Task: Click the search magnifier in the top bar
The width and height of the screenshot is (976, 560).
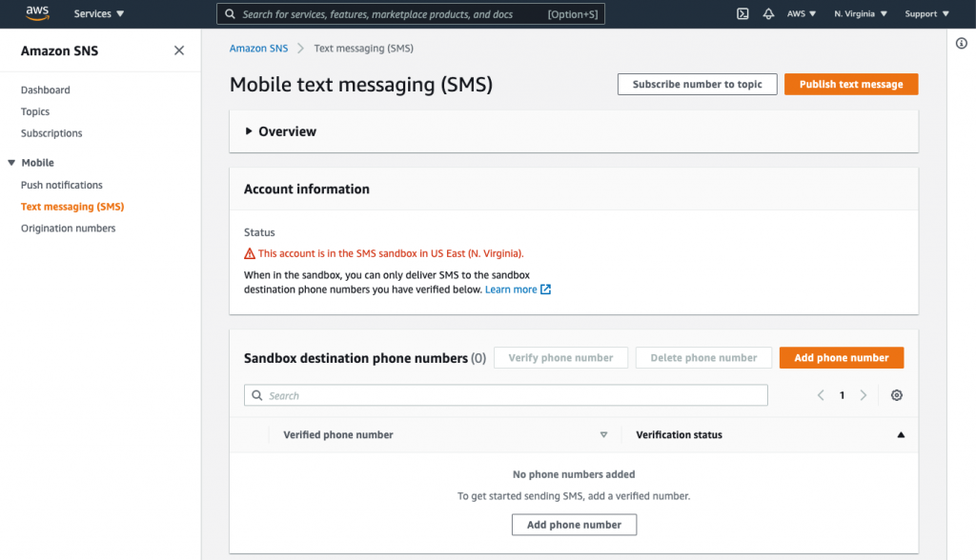Action: [229, 13]
